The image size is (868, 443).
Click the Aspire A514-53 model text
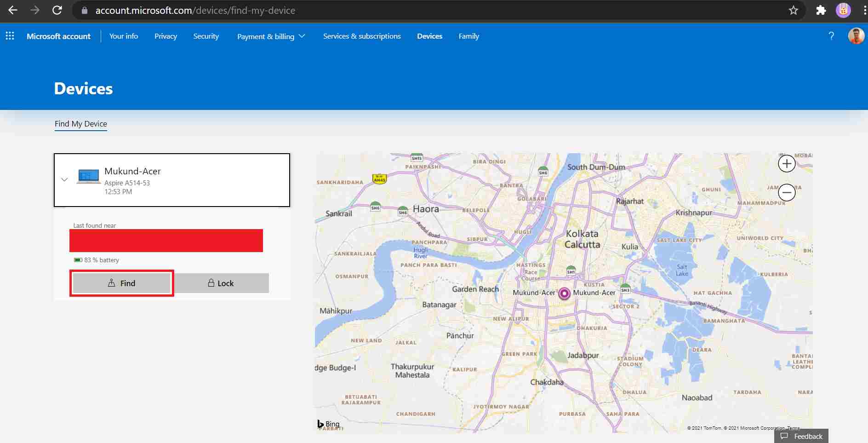click(127, 183)
